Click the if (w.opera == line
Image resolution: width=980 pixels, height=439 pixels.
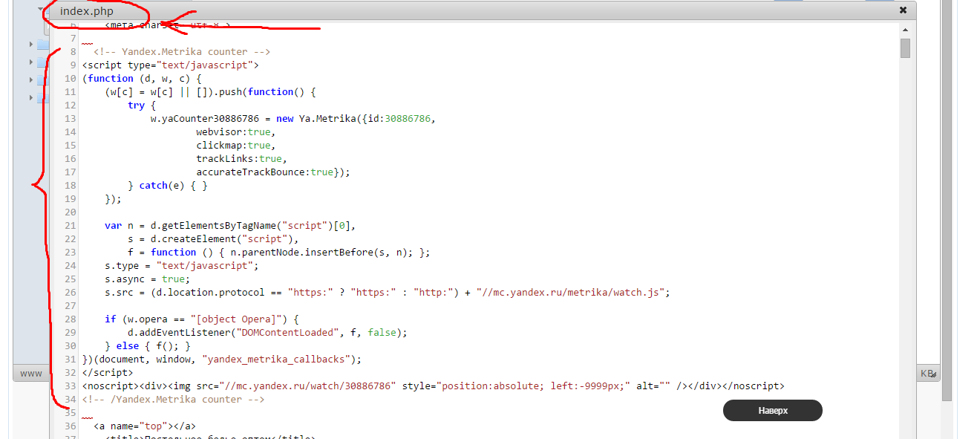coord(202,319)
